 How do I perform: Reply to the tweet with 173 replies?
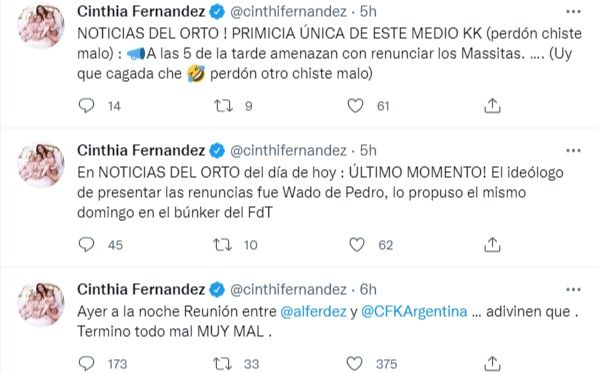86,363
